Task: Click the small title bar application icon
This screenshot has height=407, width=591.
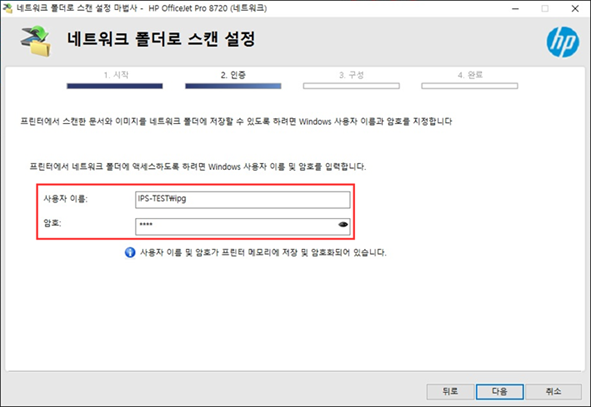Action: point(8,8)
